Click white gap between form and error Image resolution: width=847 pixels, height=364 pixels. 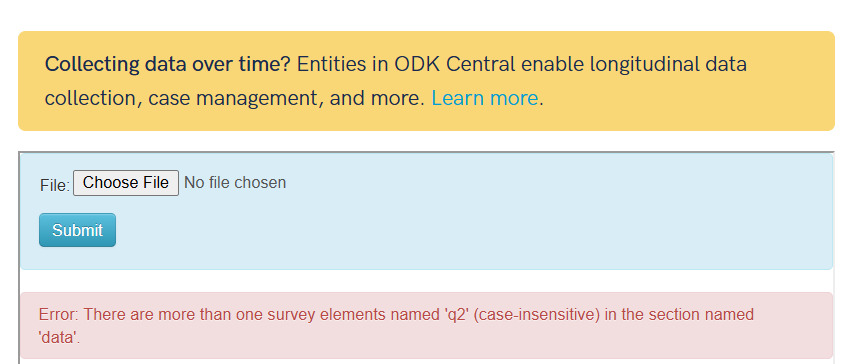pos(427,281)
